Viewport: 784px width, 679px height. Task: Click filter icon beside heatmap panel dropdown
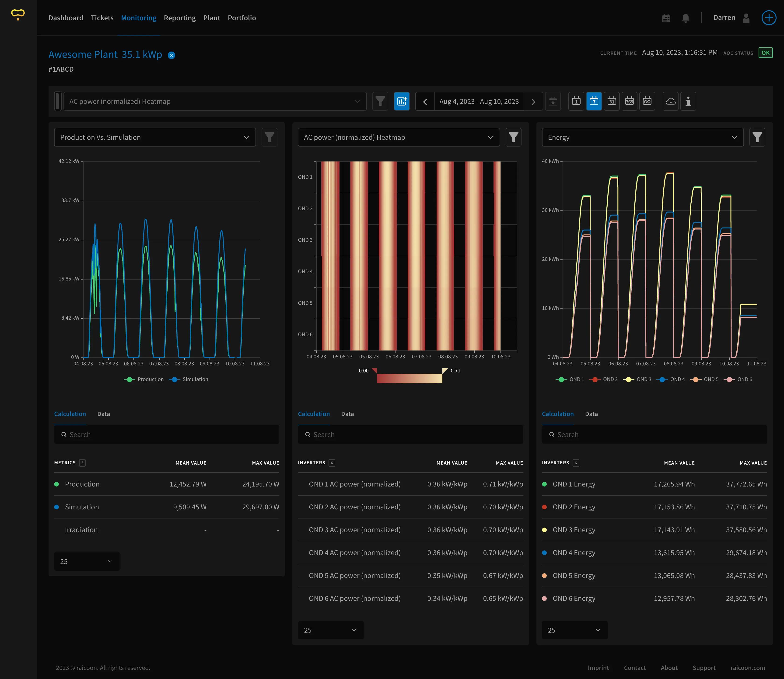coord(513,137)
